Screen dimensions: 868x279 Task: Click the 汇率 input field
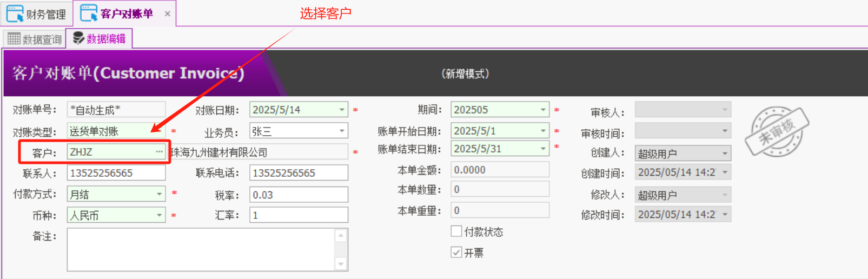299,215
